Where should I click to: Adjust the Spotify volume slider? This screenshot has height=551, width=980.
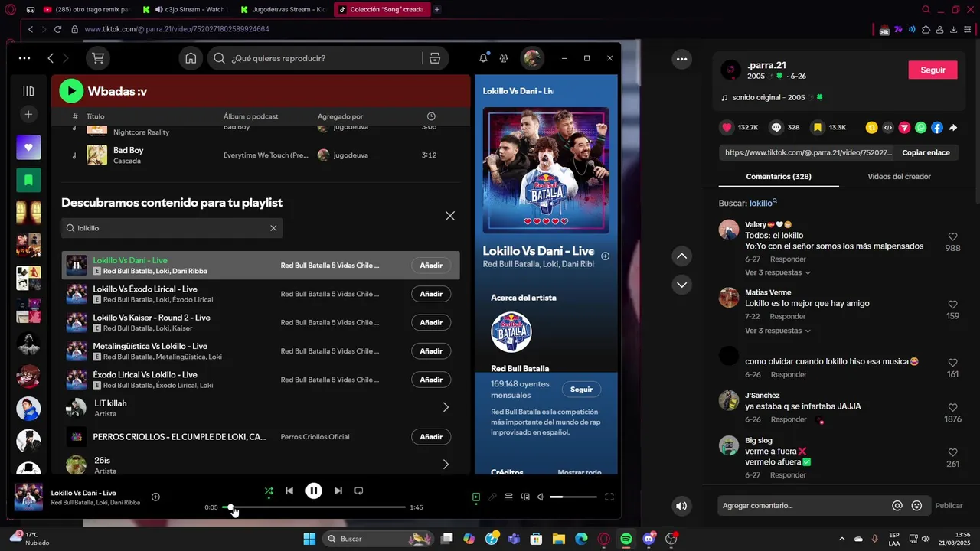click(x=573, y=497)
